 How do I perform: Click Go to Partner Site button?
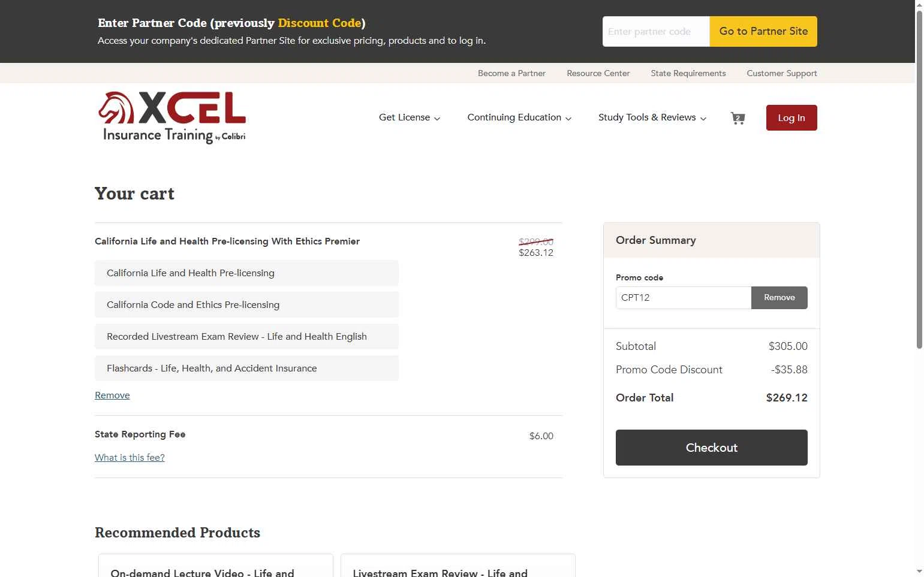pyautogui.click(x=763, y=31)
